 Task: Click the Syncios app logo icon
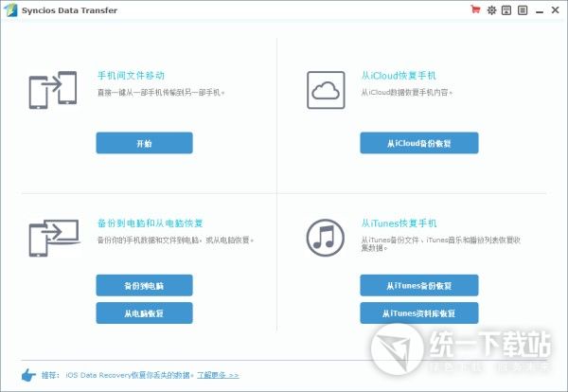(x=10, y=10)
